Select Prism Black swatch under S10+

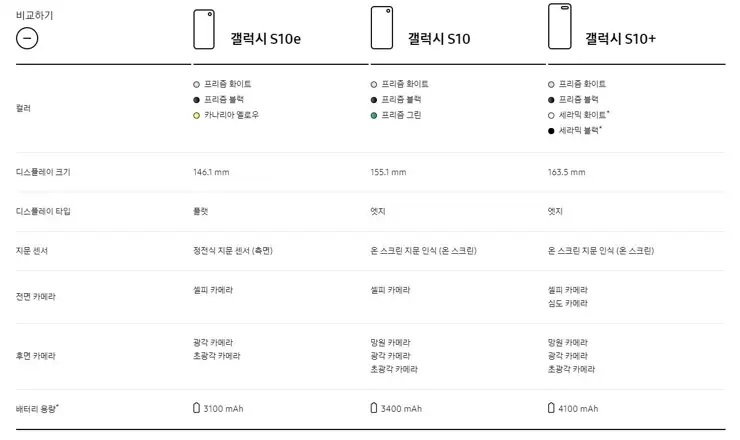click(x=551, y=100)
